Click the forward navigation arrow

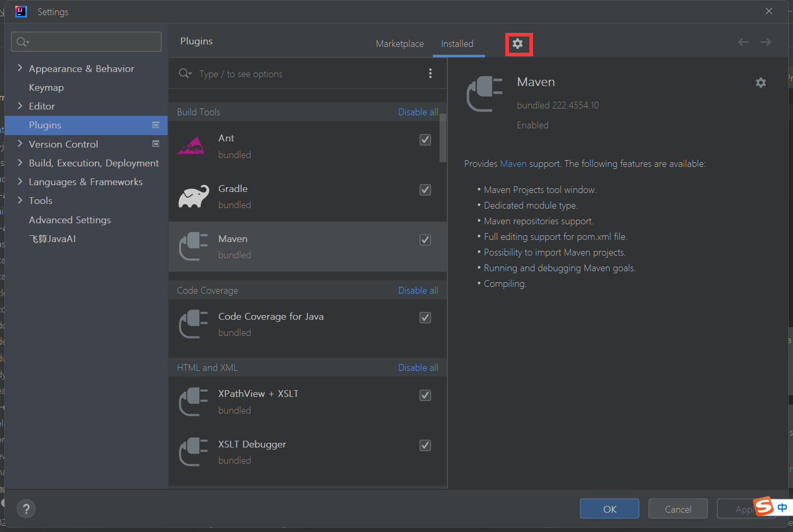pyautogui.click(x=766, y=42)
